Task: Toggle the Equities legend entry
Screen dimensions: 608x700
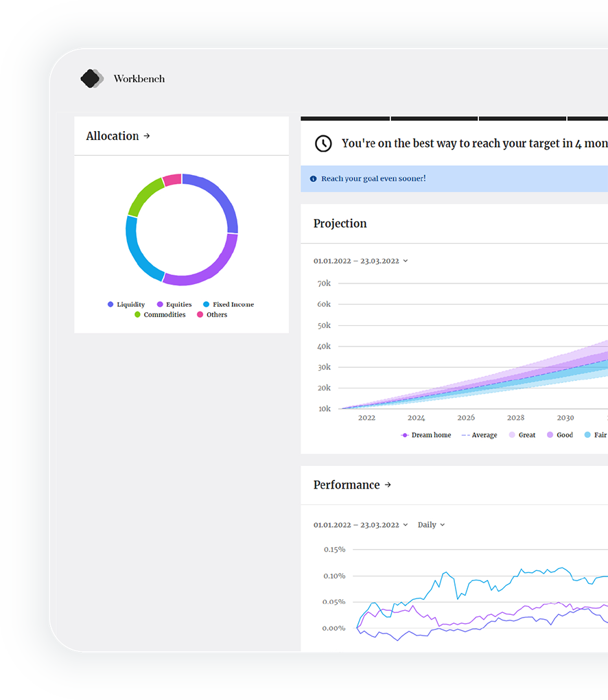Action: (174, 305)
